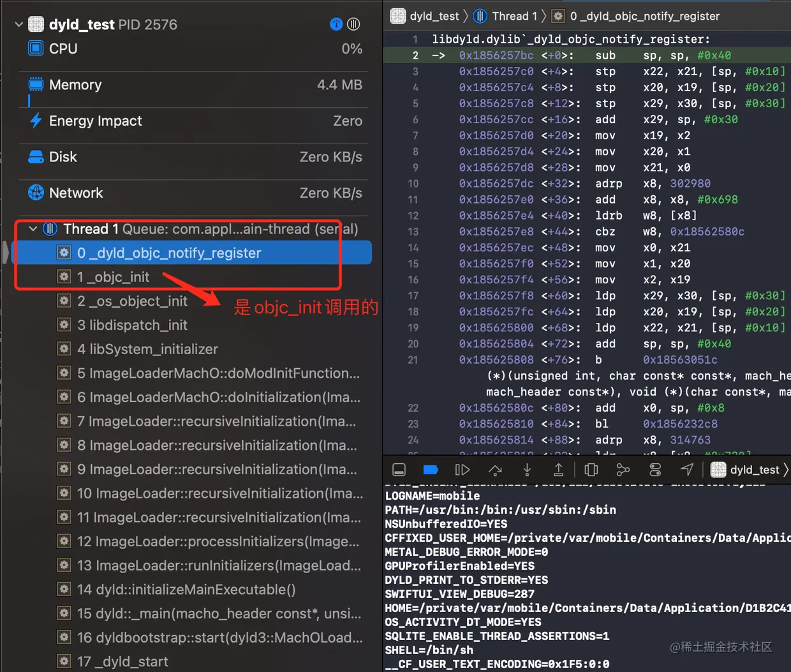This screenshot has height=672, width=791.
Task: Click Network globe icon
Action: click(x=36, y=193)
